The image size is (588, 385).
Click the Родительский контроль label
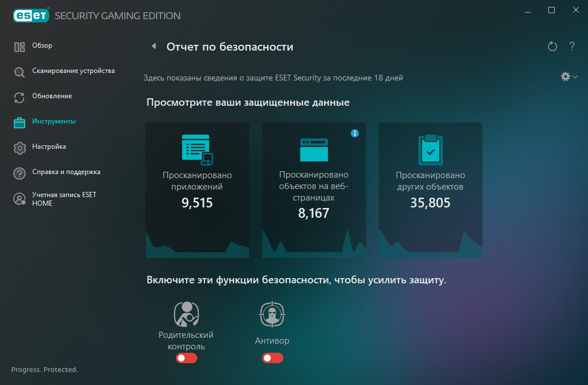coord(187,341)
